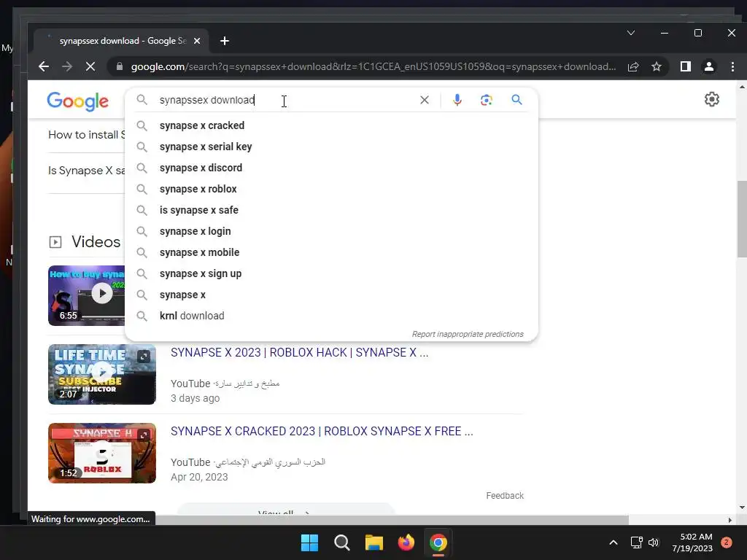This screenshot has width=747, height=560.
Task: Choose the plain synapse x suggestion
Action: tap(332, 295)
